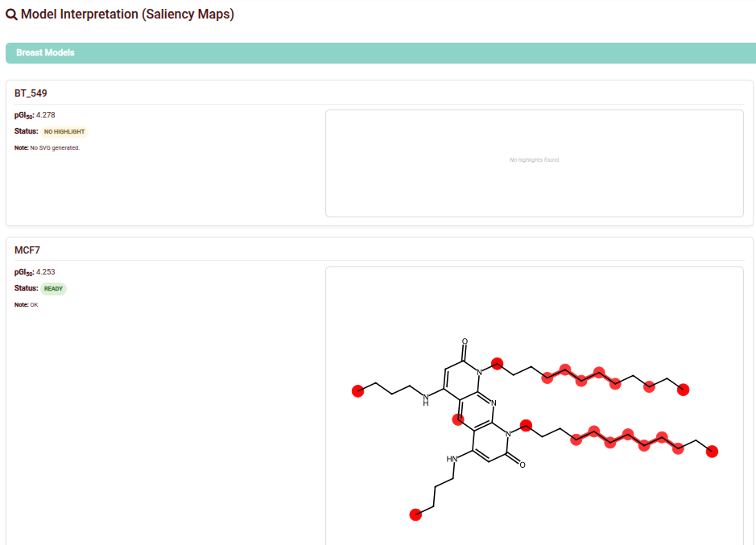The height and width of the screenshot is (545, 756).
Task: Click the 'No SVG generated' note in BT_549
Action: click(55, 148)
